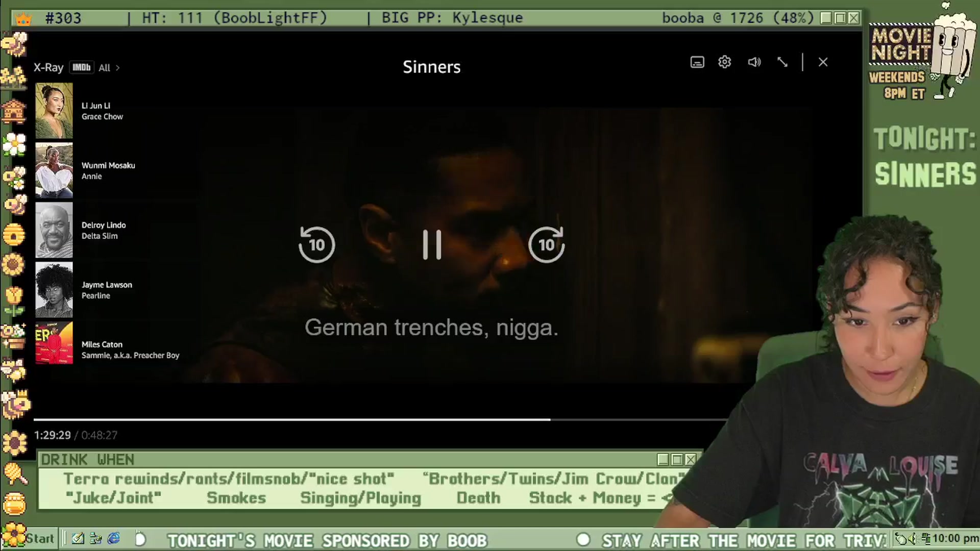
Task: Open the queen bee with crown icon
Action: (15, 404)
